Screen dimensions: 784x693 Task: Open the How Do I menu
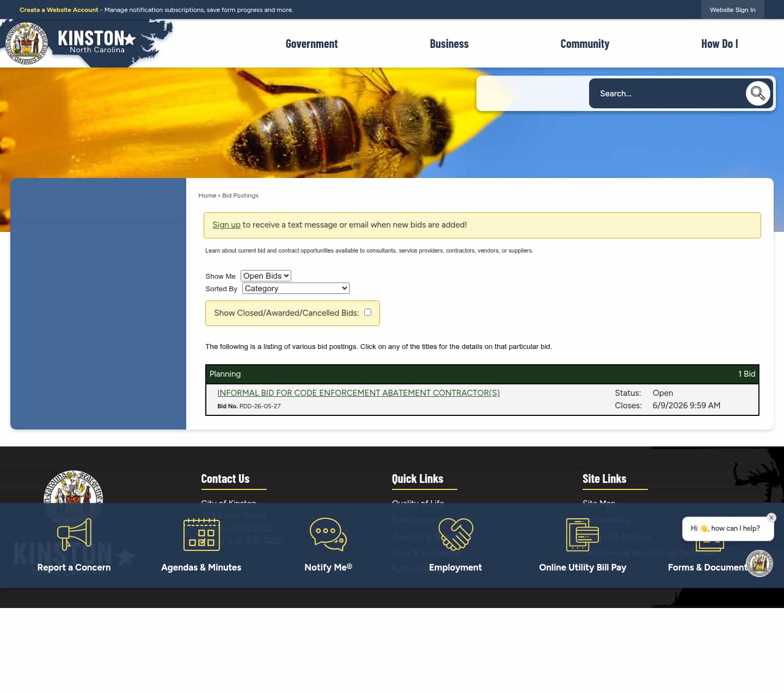click(x=720, y=44)
